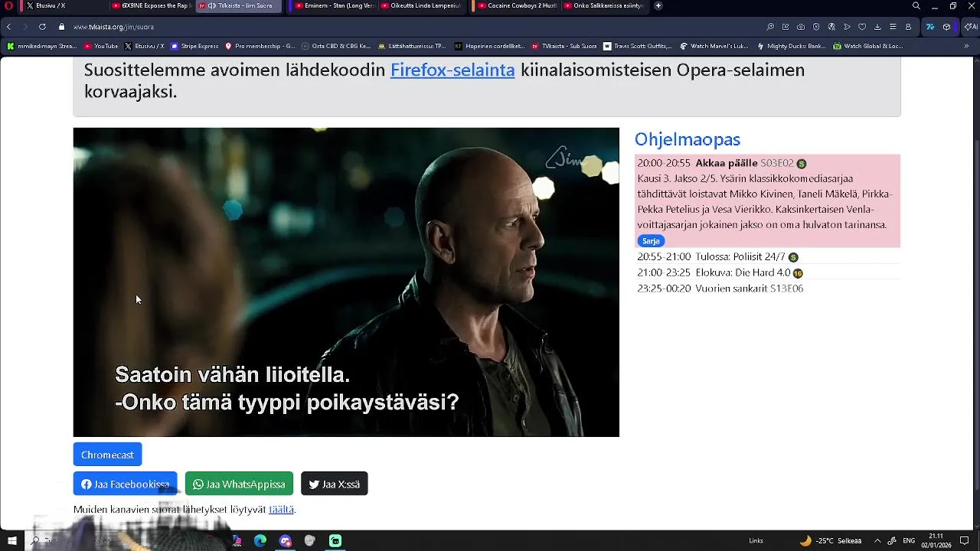Viewport: 980px width, 551px height.
Task: Open the Travis Scott Outfits bookmark
Action: click(x=638, y=46)
